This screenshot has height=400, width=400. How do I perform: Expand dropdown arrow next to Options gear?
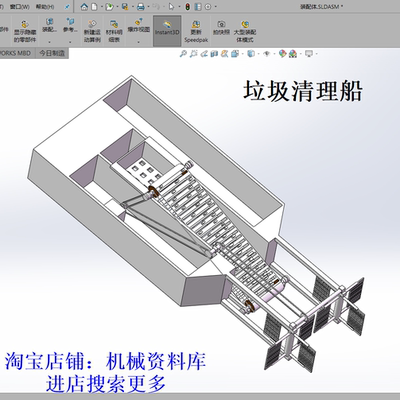(215, 7)
